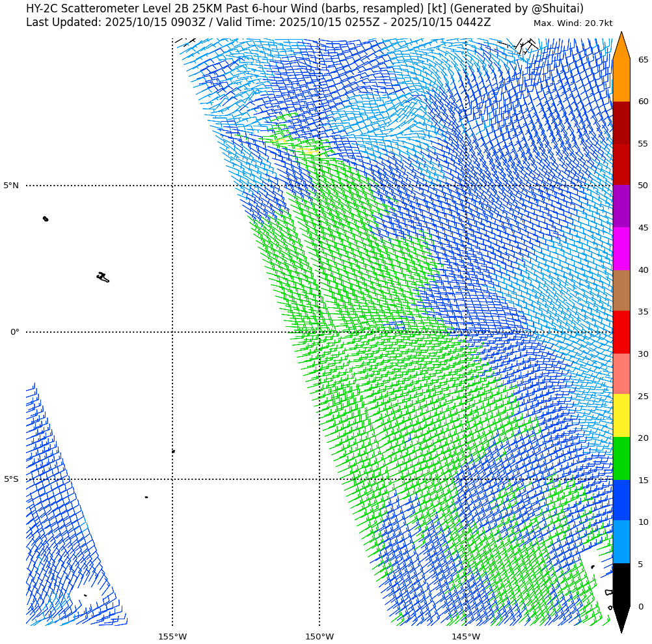
Task: Select the green 15–20 kt color band
Action: [621, 458]
